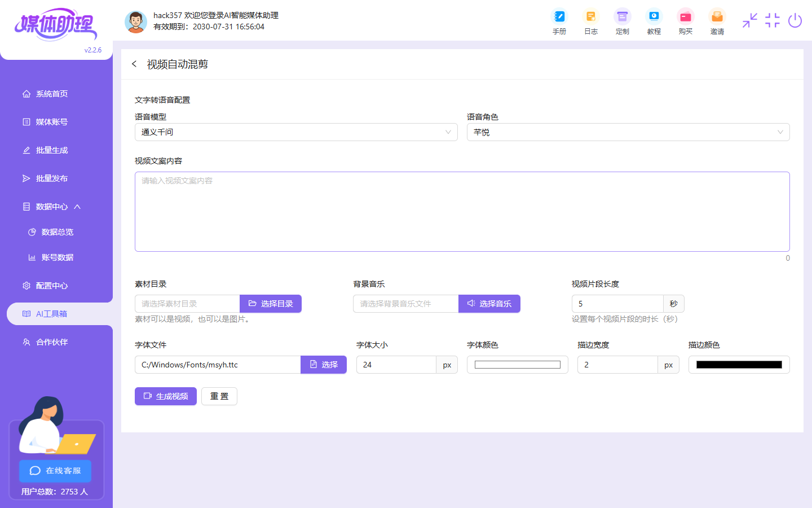
Task: Open the 日志 log icon
Action: [590, 21]
